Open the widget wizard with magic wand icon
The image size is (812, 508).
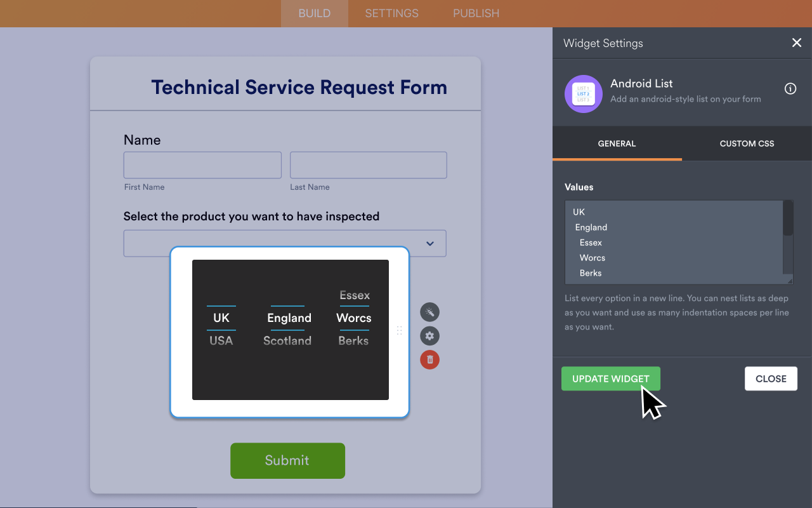429,312
